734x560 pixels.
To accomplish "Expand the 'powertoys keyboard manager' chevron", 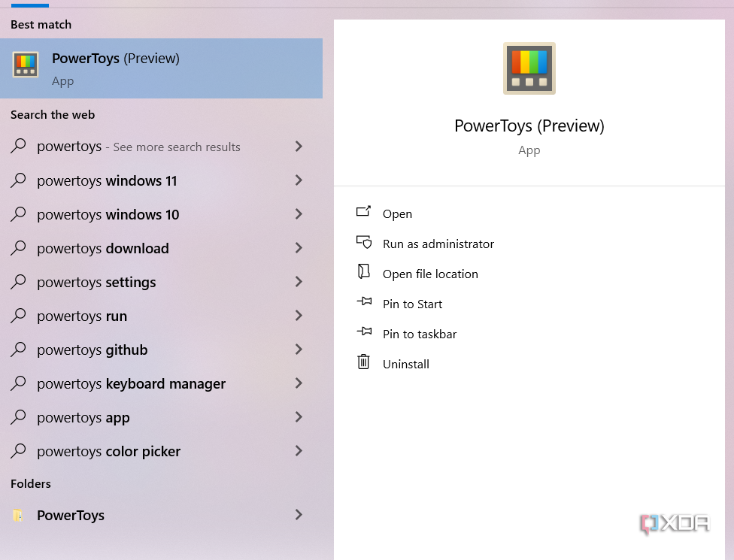I will point(299,383).
